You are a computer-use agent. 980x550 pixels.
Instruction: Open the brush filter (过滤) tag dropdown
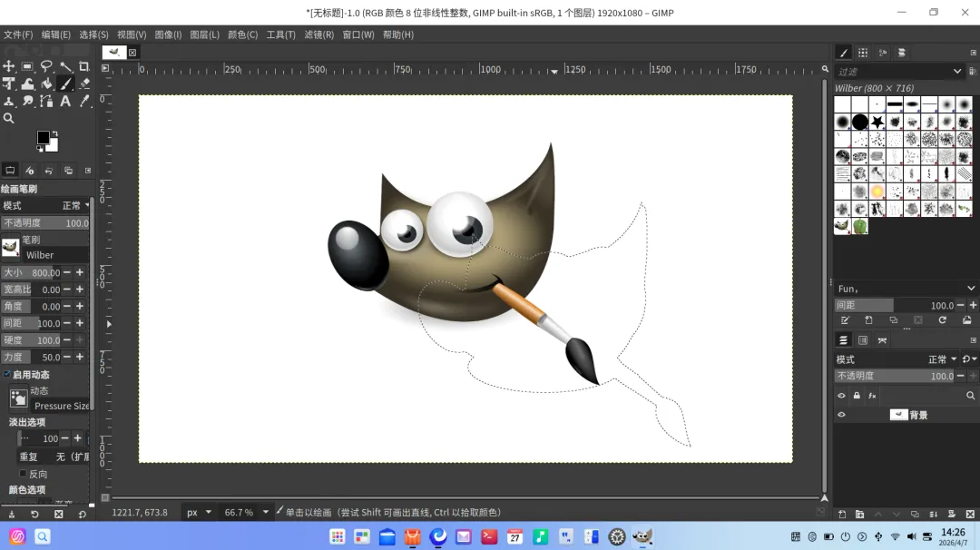957,72
